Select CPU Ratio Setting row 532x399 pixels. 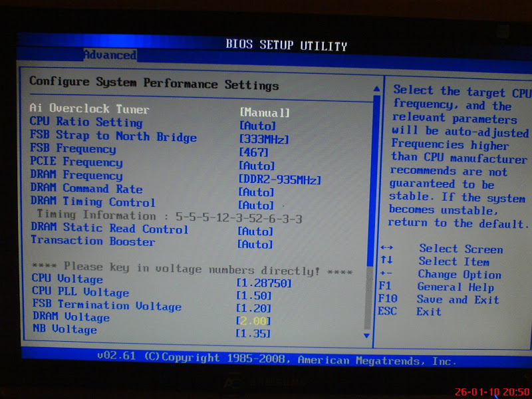(x=86, y=122)
